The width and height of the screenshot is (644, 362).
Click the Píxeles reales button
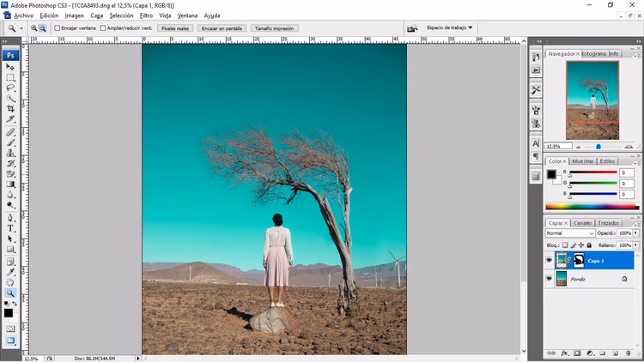(175, 28)
